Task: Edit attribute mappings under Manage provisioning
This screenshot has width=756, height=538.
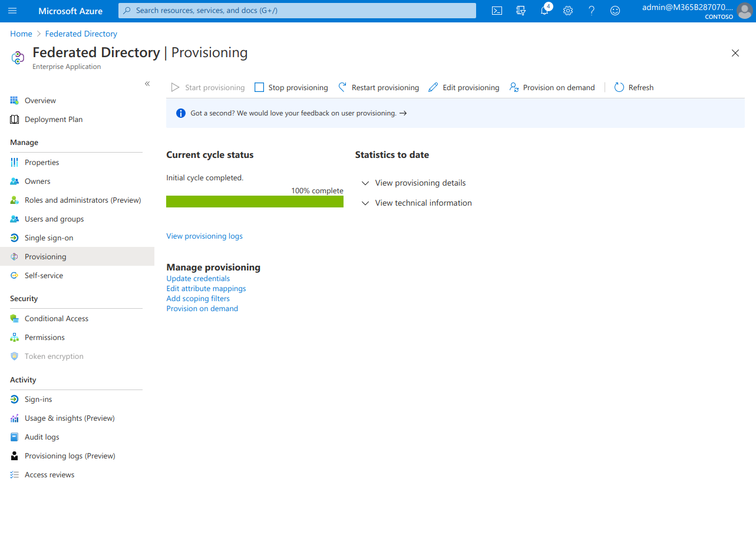Action: click(x=206, y=288)
